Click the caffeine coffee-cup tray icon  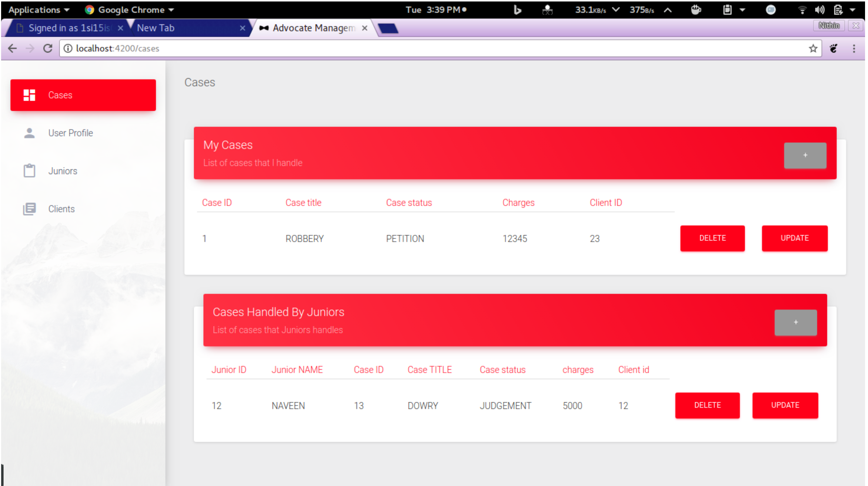click(696, 10)
